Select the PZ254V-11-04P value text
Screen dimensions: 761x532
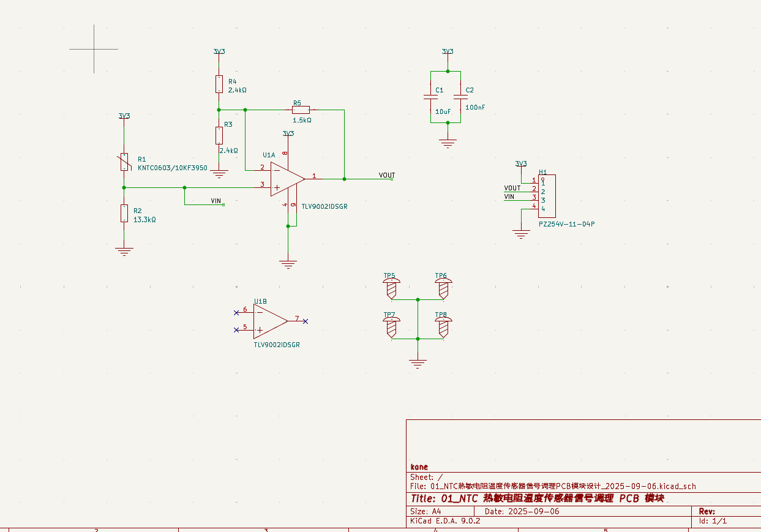pyautogui.click(x=566, y=224)
